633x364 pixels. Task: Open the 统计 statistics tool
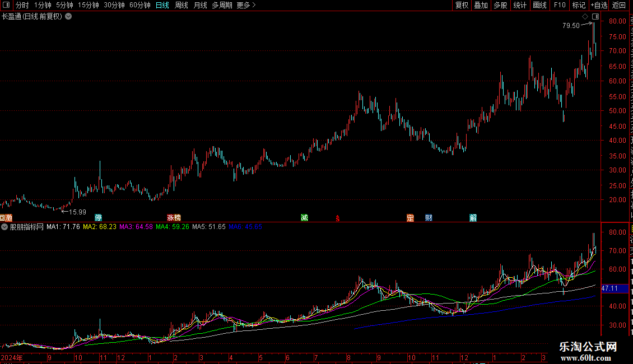[x=519, y=5]
